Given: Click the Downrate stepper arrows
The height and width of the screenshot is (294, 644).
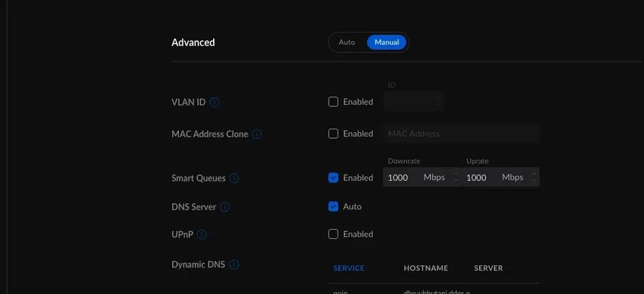Looking at the screenshot, I should click(456, 178).
